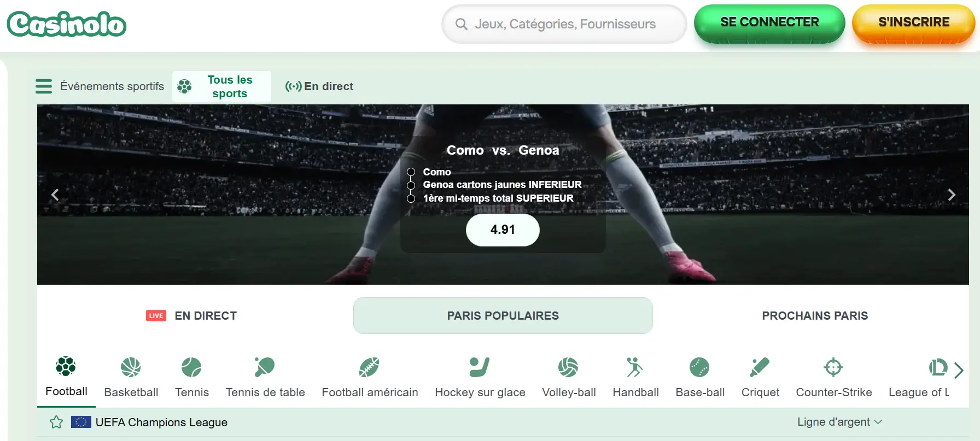Show more sports with right chevron
This screenshot has height=441, width=980.
click(959, 370)
